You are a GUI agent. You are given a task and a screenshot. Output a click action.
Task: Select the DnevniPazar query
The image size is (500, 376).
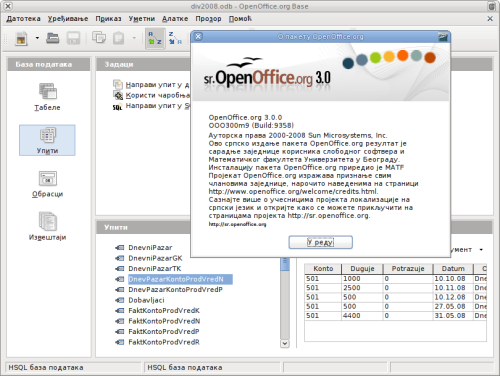click(x=150, y=248)
